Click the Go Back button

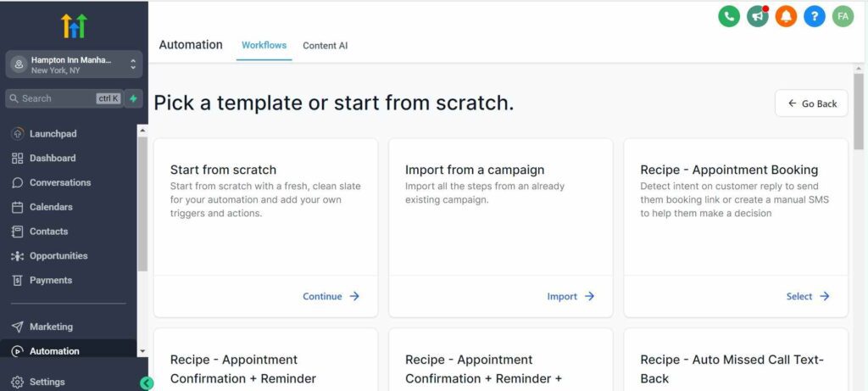pos(811,103)
